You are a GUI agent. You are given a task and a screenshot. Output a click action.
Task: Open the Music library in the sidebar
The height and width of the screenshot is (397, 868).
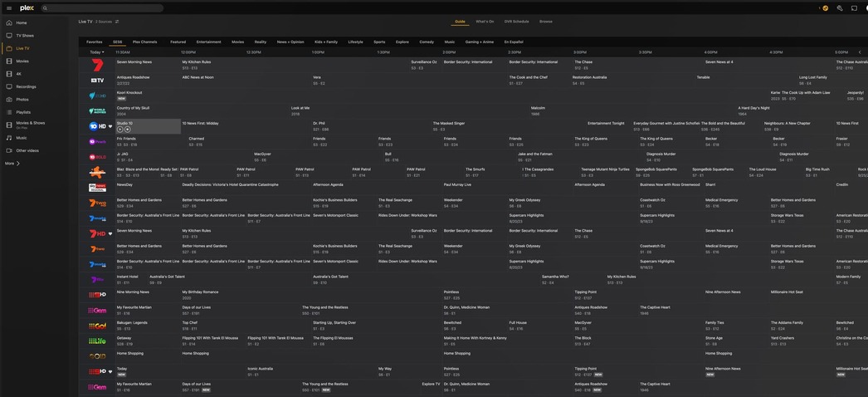pyautogui.click(x=17, y=138)
